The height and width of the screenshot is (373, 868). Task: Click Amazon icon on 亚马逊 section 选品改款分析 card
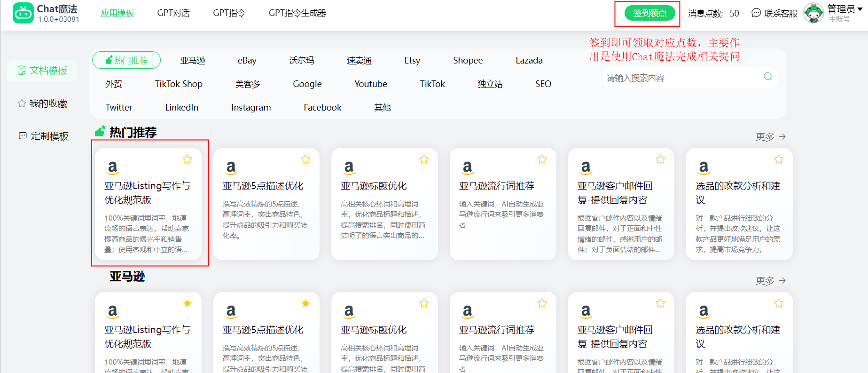pyautogui.click(x=704, y=311)
